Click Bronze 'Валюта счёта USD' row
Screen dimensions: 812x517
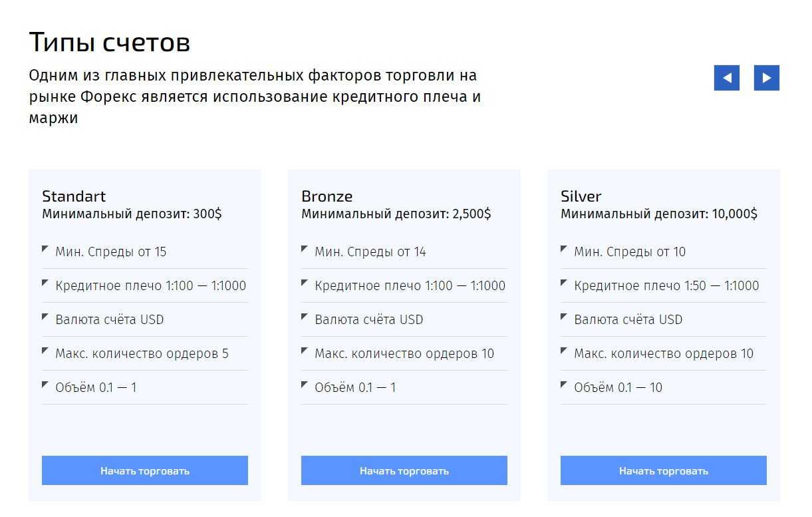click(368, 320)
